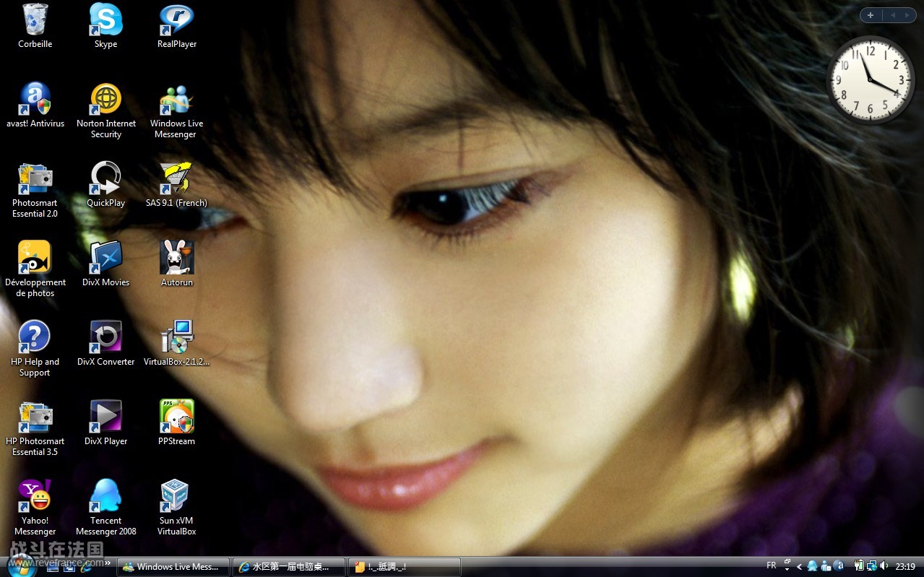Switch to Windows Live Messenger taskbar window
Screen dimensions: 924x577
tap(173, 567)
